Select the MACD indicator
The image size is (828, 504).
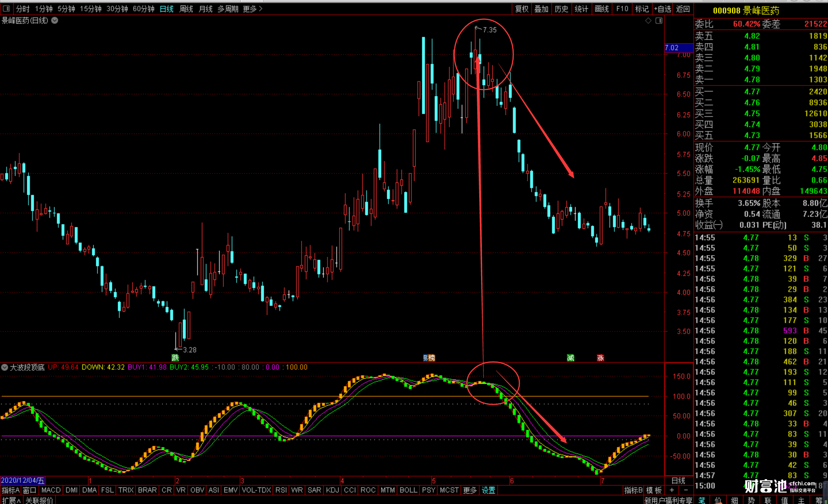51,490
